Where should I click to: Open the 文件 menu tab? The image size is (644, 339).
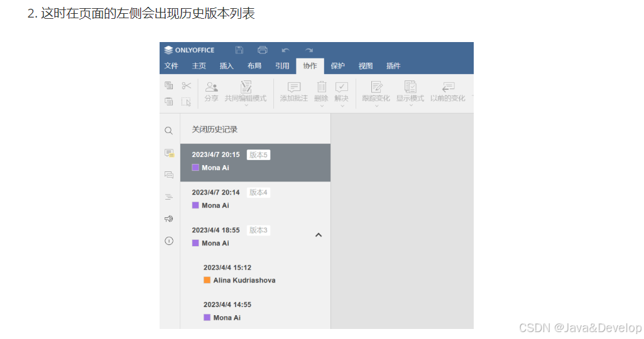pos(172,66)
